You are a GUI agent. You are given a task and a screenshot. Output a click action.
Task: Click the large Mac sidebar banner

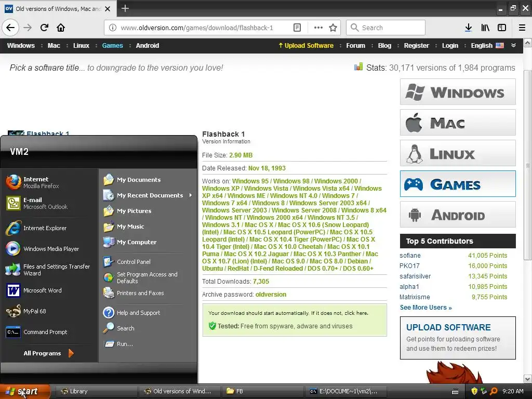[x=458, y=123]
